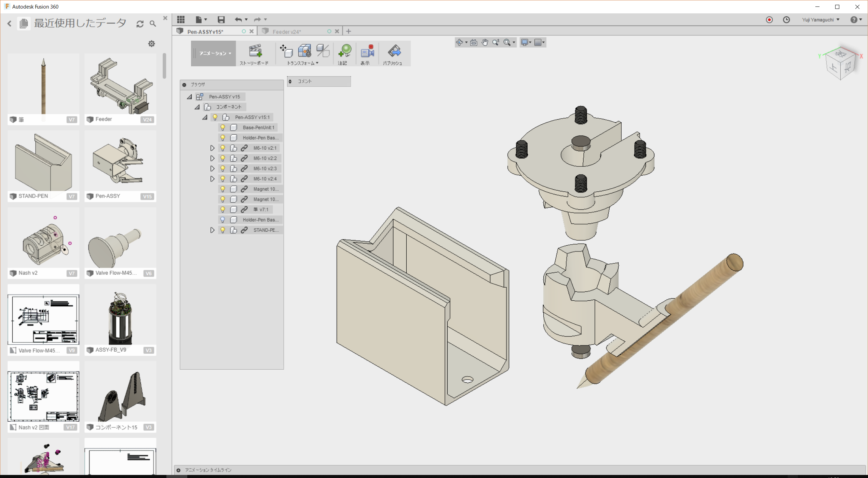Expand the STAND-PE component node
This screenshot has width=868, height=478.
pos(212,230)
